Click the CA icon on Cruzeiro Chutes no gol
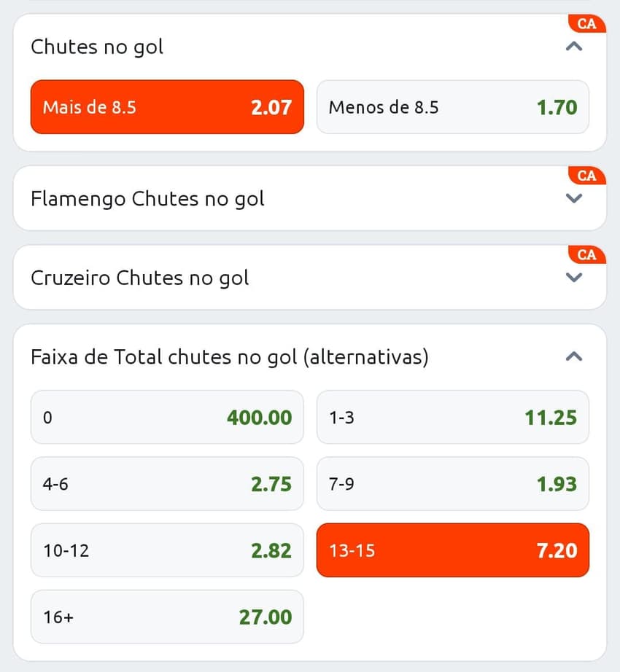 pyautogui.click(x=586, y=254)
